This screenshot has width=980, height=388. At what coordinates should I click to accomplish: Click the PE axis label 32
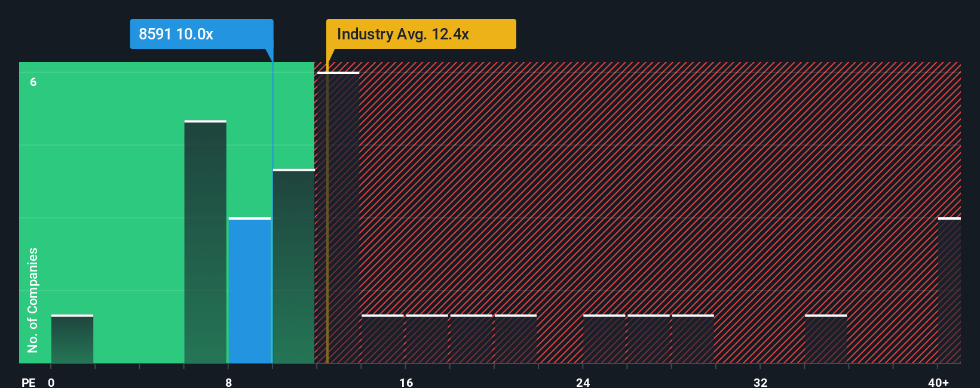[x=760, y=382]
